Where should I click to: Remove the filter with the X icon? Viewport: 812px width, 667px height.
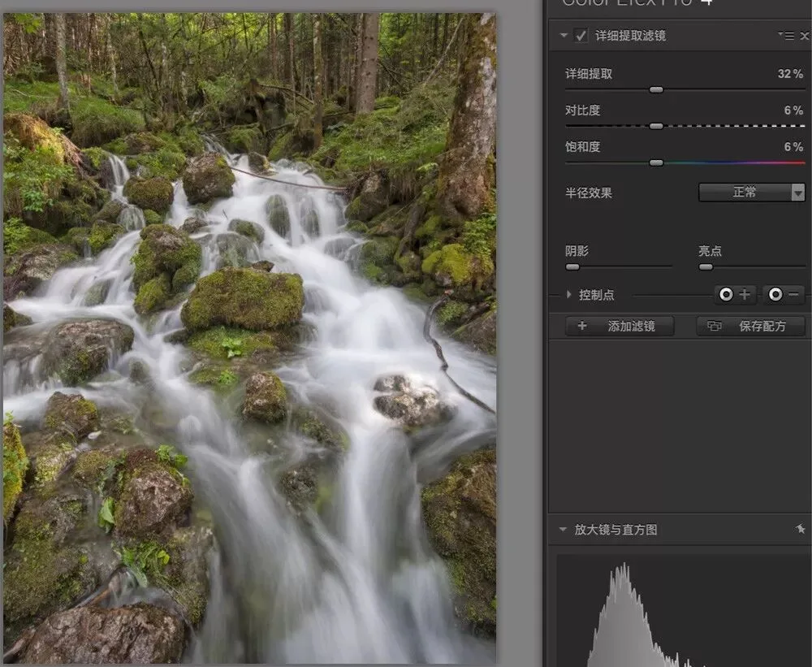[x=804, y=36]
